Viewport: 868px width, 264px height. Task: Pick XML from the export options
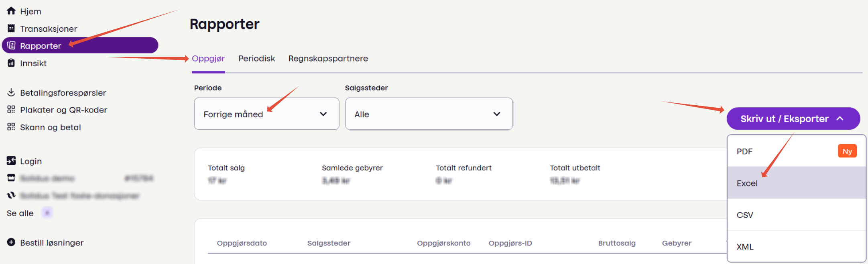pos(745,247)
